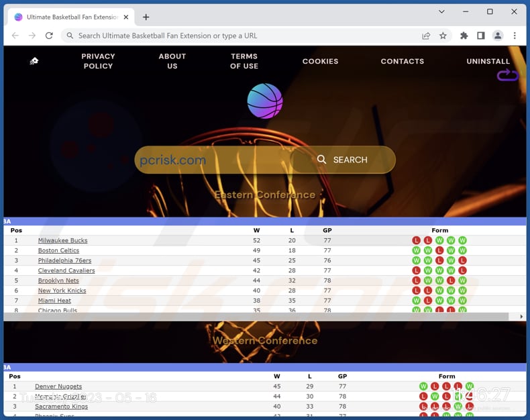Open the Contacts page
Viewport: 530px width, 420px height.
click(403, 61)
